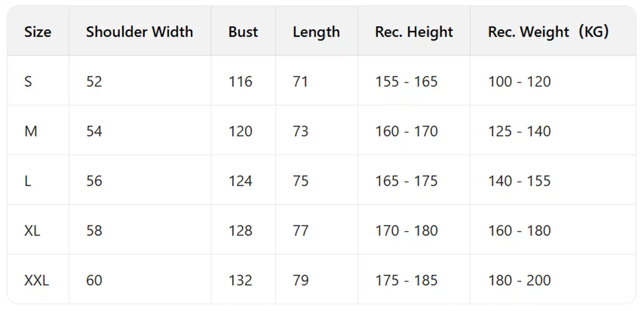Screen dimensions: 644x311
Task: Select the Rec. Height column header
Action: click(414, 32)
